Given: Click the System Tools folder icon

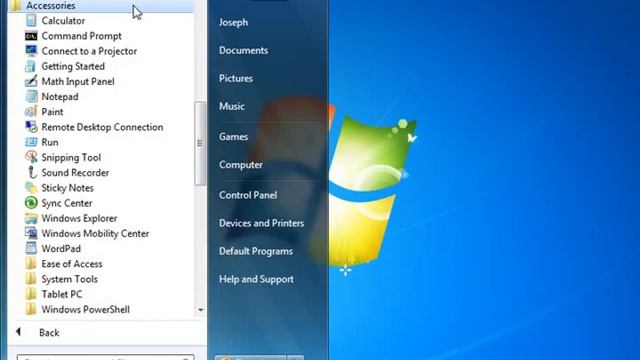Looking at the screenshot, I should (x=31, y=279).
